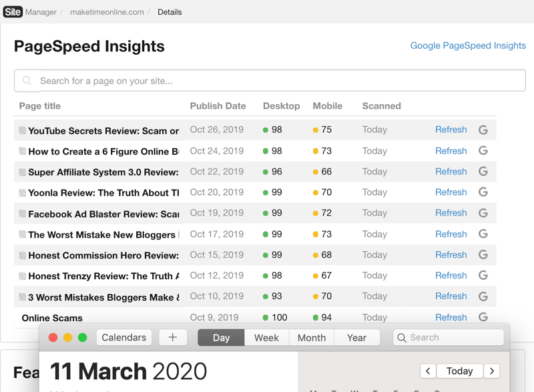Click the Calendar search magnifier icon

tap(402, 338)
